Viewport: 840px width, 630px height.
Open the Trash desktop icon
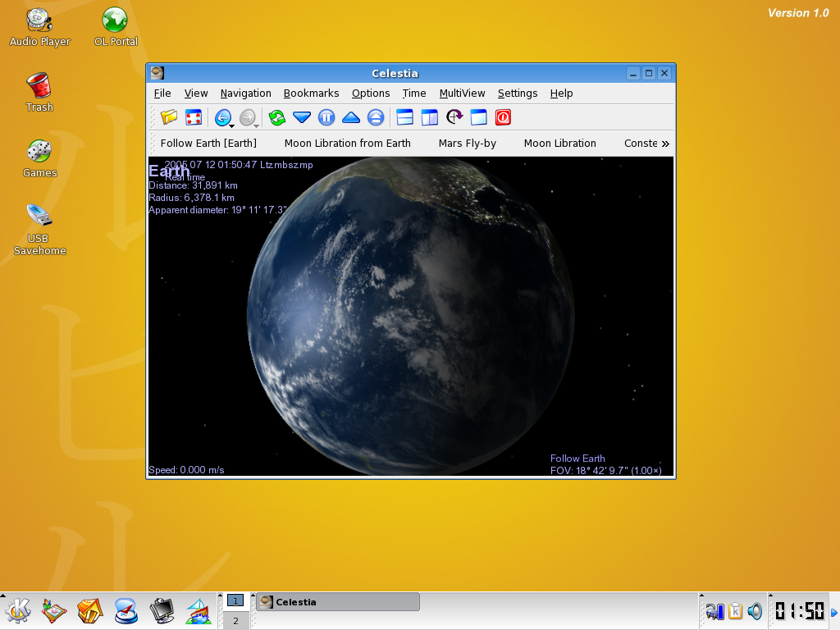39,92
